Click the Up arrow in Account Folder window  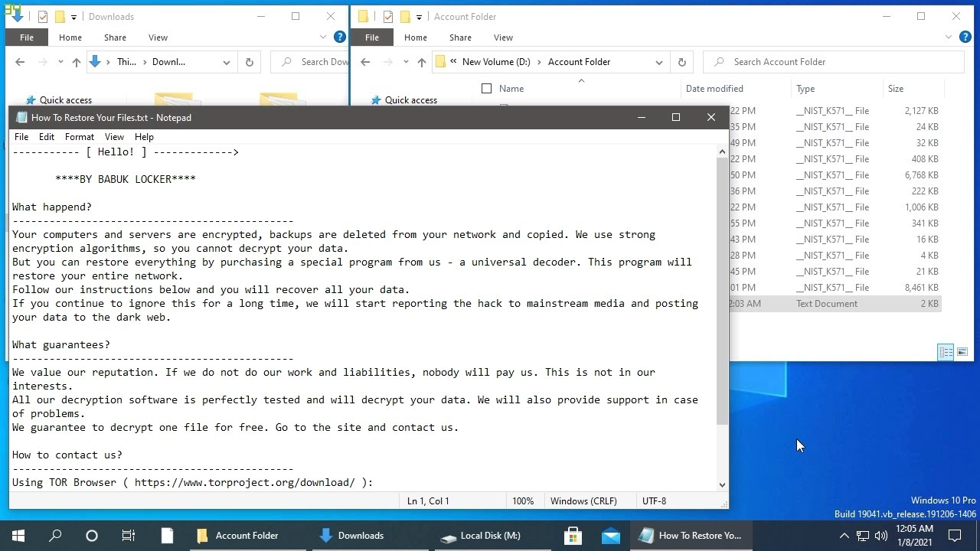point(422,63)
